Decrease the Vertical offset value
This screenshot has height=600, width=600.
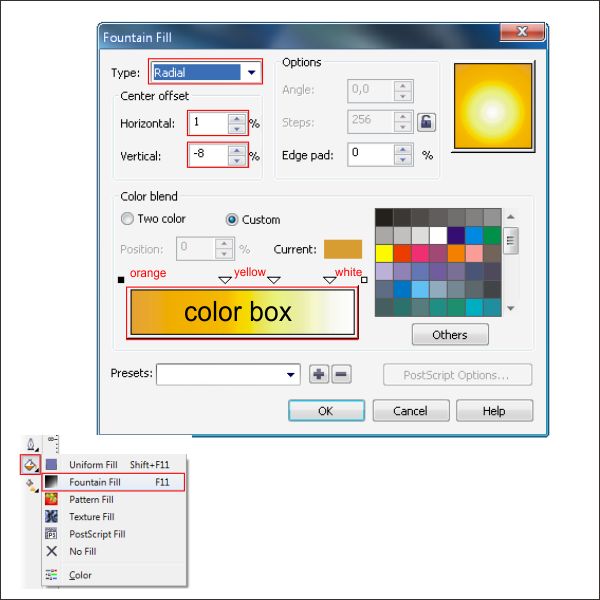tap(237, 161)
